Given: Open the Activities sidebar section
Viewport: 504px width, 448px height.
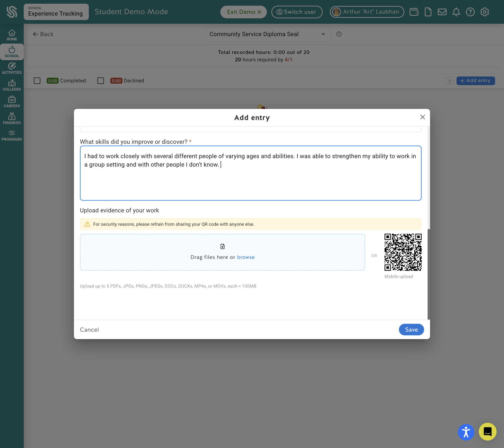Looking at the screenshot, I should [x=12, y=68].
